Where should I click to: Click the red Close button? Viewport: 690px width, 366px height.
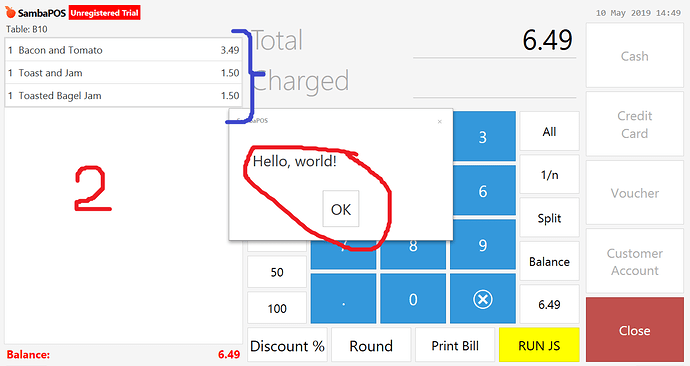(635, 330)
